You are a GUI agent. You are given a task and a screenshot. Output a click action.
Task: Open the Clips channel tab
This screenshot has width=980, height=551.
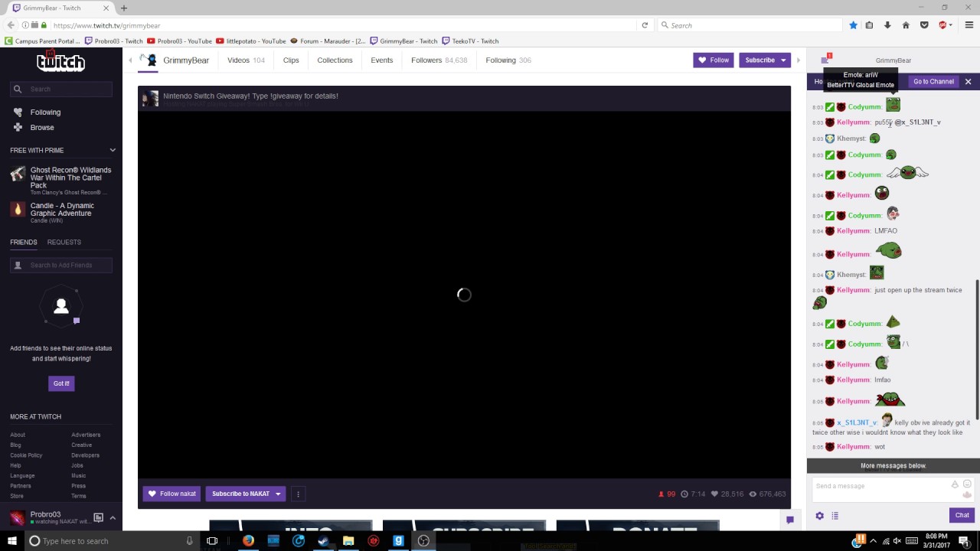pos(291,60)
